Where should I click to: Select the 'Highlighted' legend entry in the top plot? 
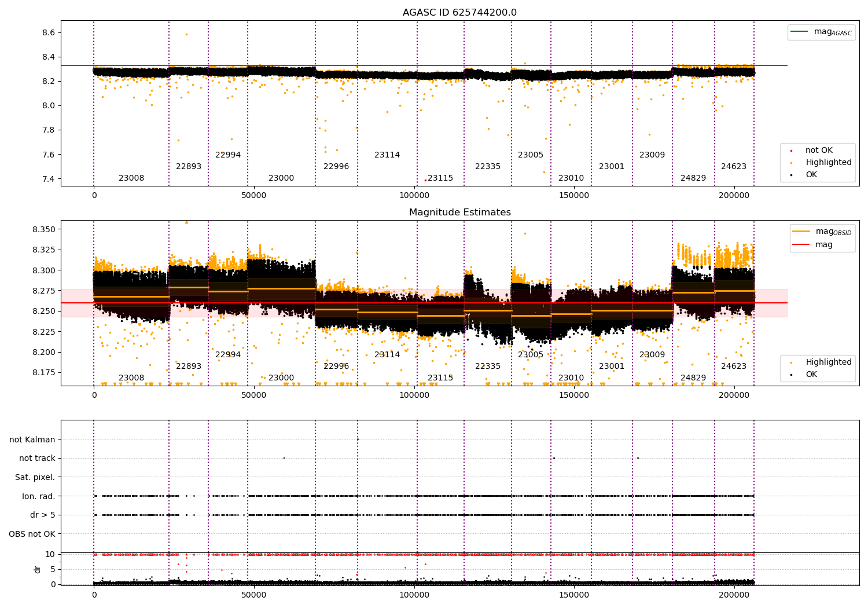828,163
